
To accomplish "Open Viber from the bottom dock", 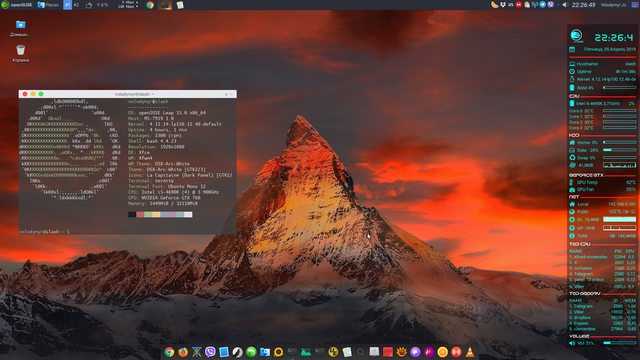I will [210, 352].
